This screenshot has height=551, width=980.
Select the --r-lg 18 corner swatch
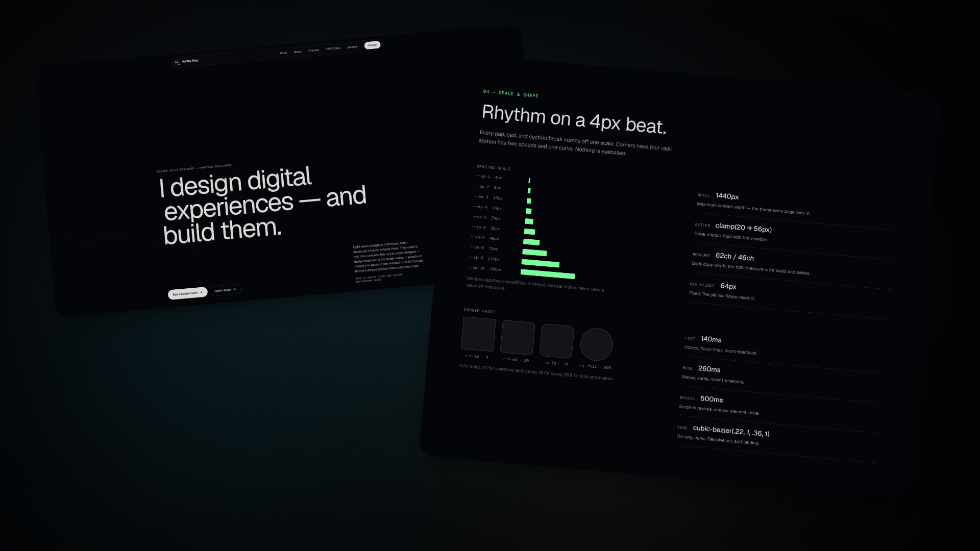(x=557, y=341)
